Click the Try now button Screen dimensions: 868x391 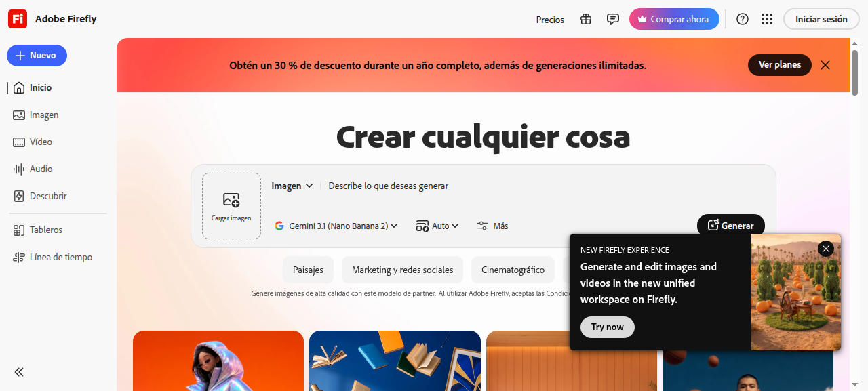coord(607,327)
